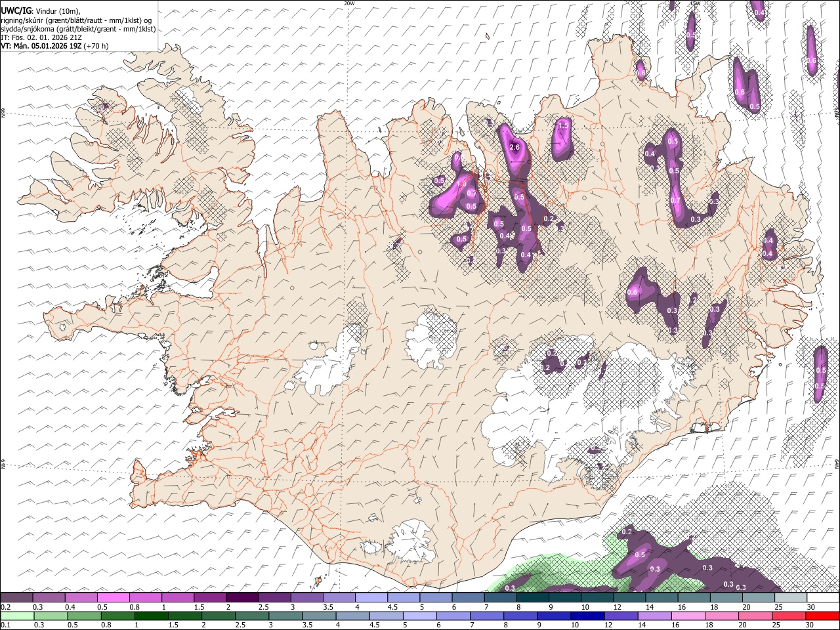This screenshot has width=840, height=630.
Task: Pick the light pink 16 swatch, lower legend row
Action: (x=688, y=616)
